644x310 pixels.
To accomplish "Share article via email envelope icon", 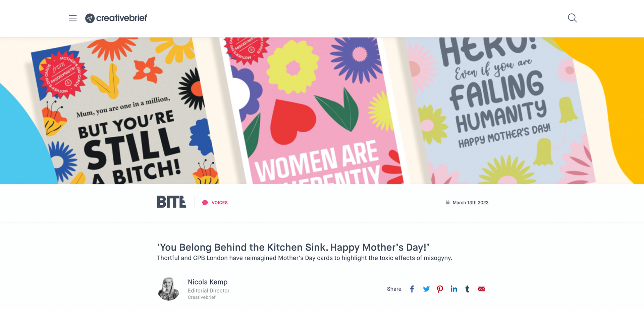I will 482,289.
